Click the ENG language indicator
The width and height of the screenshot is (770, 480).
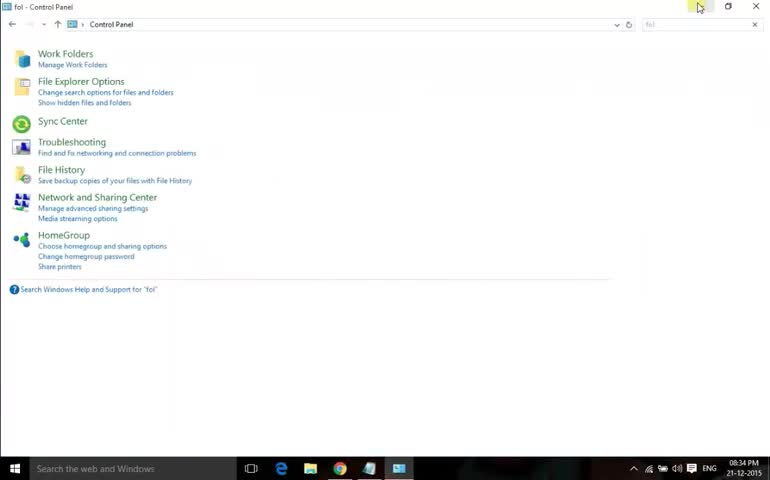point(709,469)
